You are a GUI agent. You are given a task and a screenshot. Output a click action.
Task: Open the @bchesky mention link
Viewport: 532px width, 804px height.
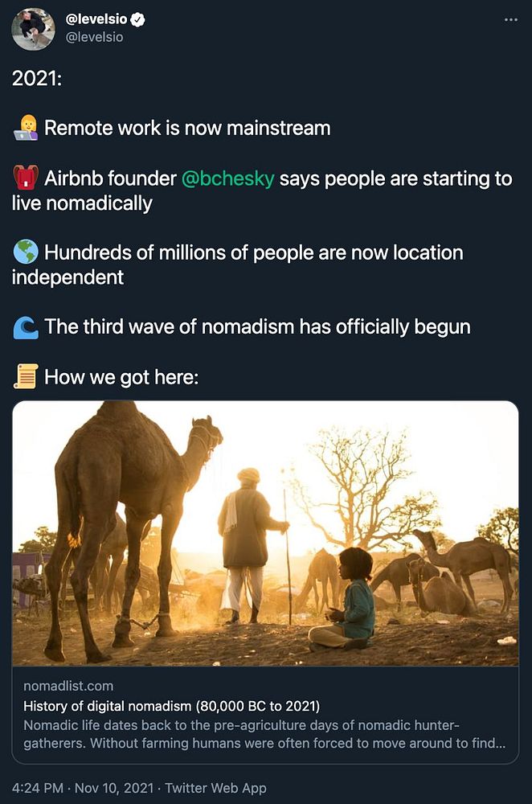228,178
